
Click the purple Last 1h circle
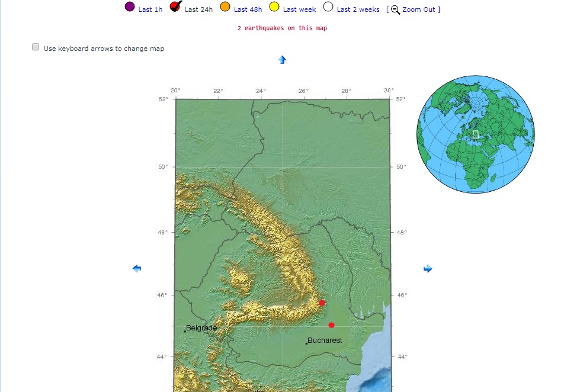coord(130,7)
